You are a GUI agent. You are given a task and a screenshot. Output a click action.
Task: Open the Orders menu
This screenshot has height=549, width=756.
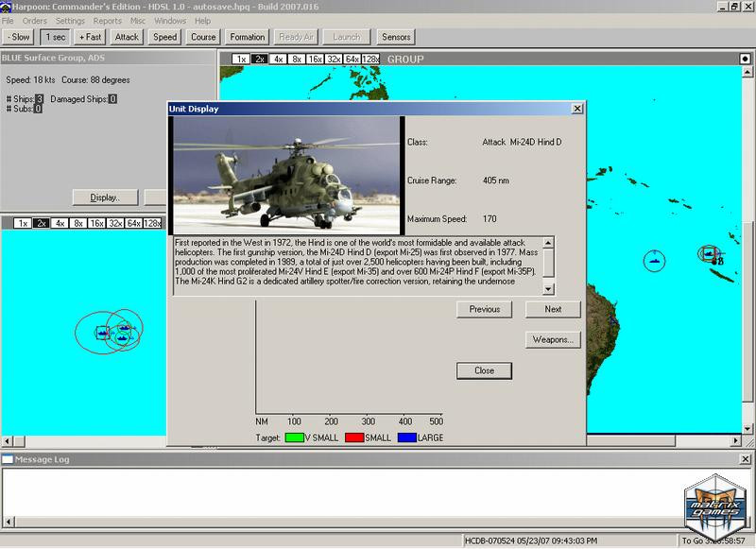point(35,21)
